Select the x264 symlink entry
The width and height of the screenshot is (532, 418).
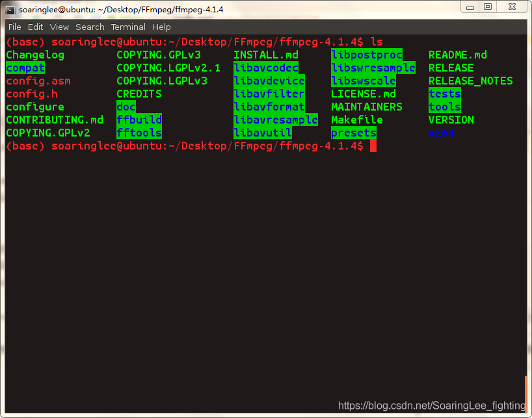coord(442,133)
